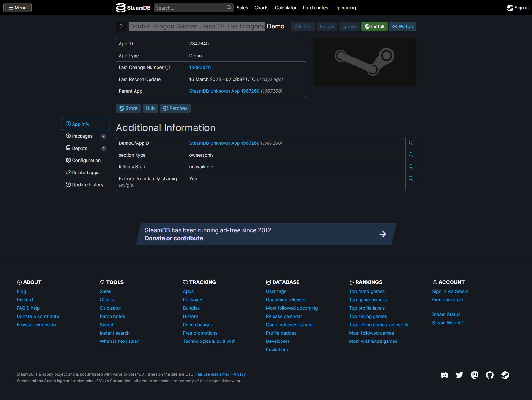
Task: Open When is next sale? link
Action: 120,341
